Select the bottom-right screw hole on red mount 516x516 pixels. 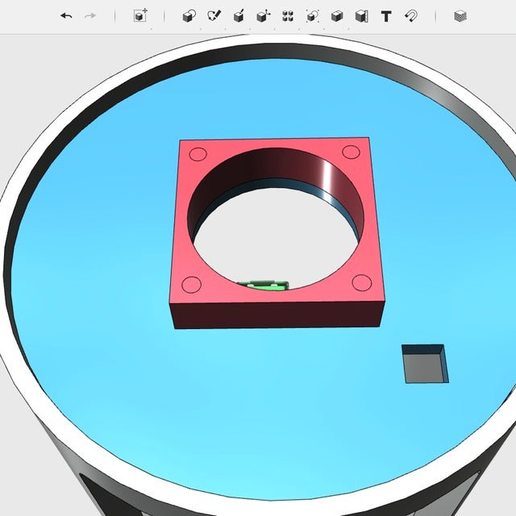362,283
